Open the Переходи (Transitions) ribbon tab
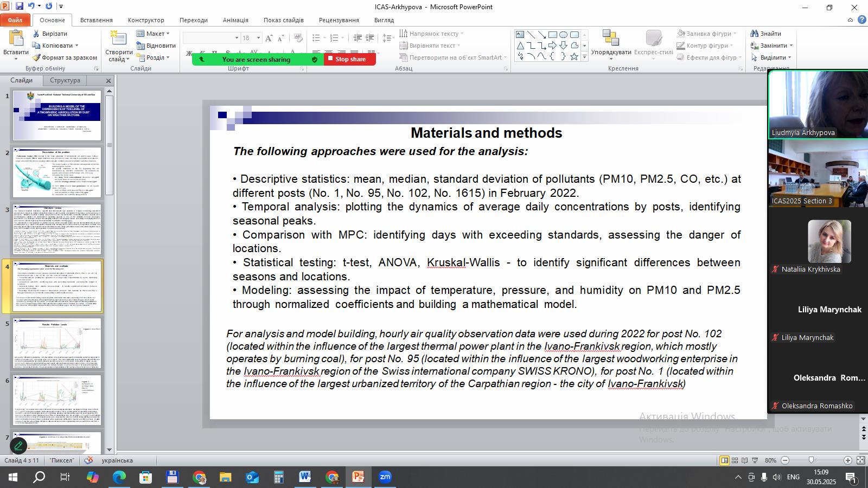The width and height of the screenshot is (868, 488). (194, 20)
